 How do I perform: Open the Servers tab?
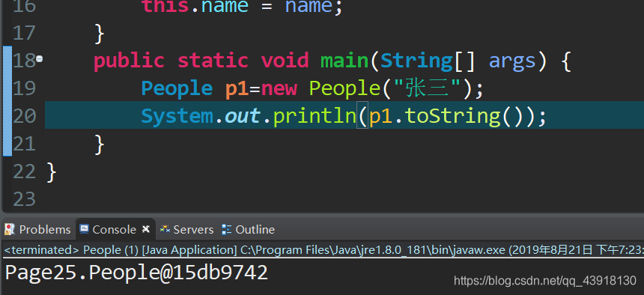(x=187, y=229)
